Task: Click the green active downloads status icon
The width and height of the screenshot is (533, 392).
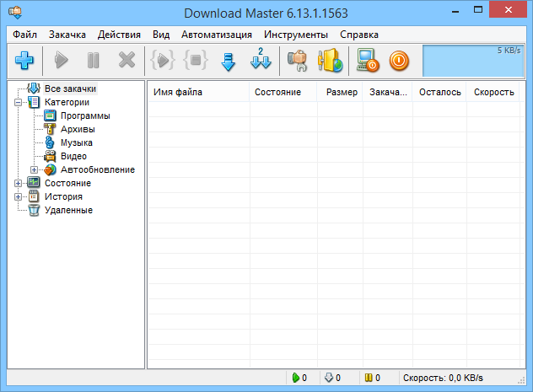Action: (296, 378)
